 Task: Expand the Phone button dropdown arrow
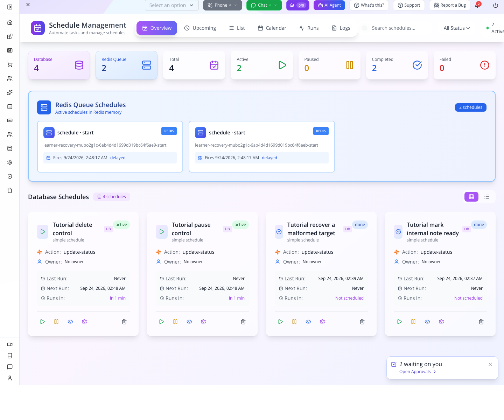[x=236, y=5]
